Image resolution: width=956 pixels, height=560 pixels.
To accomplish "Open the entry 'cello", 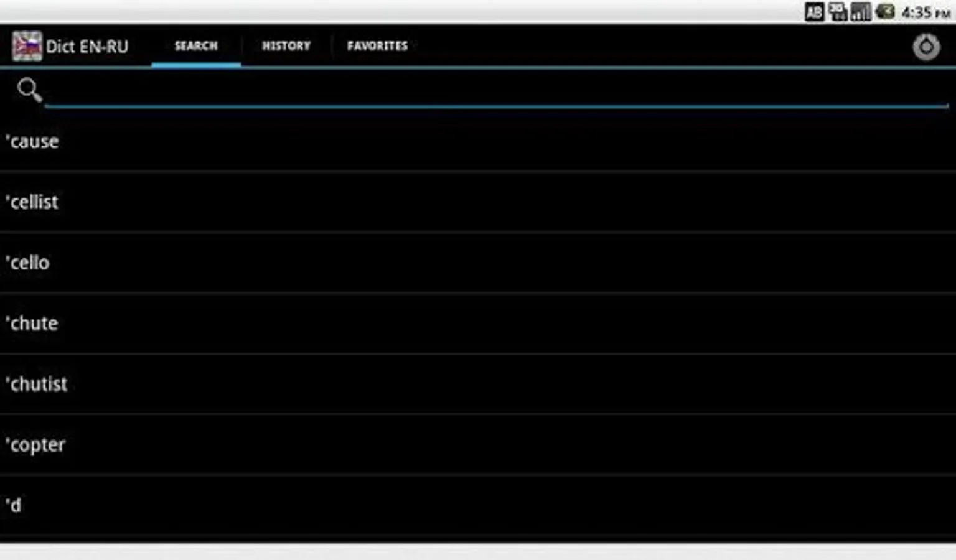I will coord(478,263).
